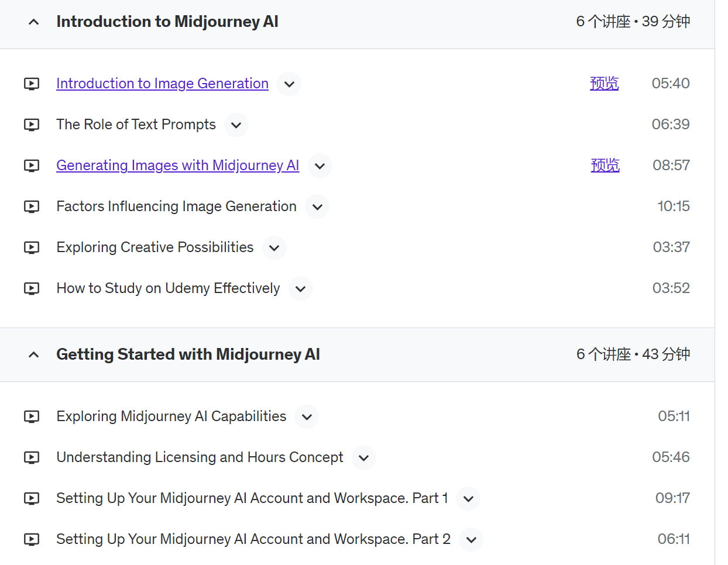Expand details of Generating Images with Midjourney AI
Viewport: 728px width, 565px height.
[320, 166]
